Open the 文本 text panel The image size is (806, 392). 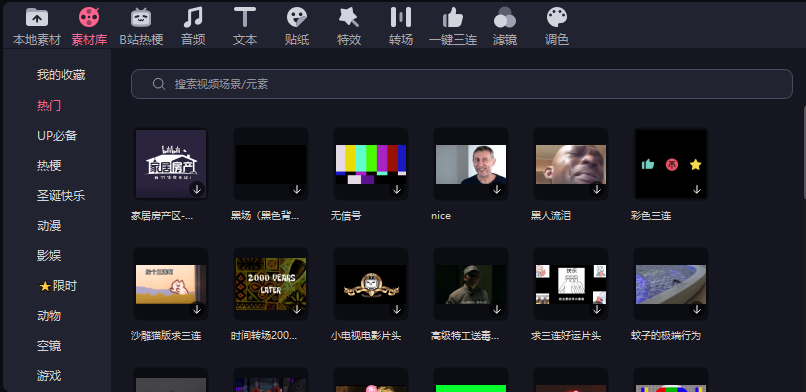point(245,27)
